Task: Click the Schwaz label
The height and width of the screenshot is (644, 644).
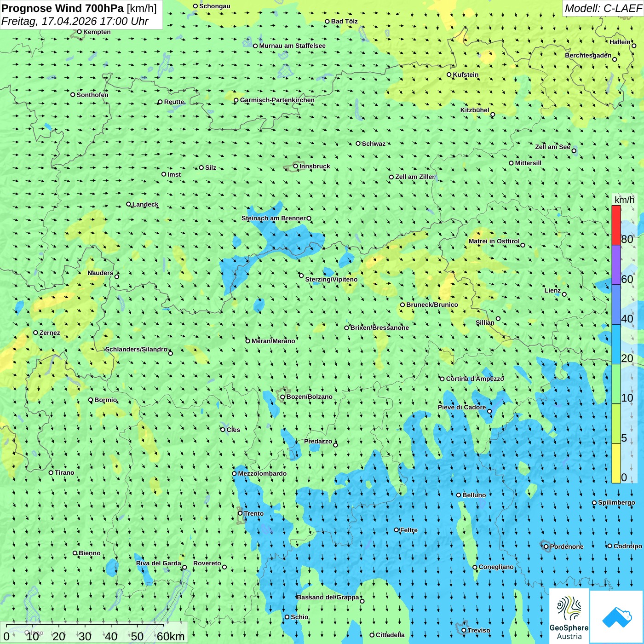Action: pos(374,144)
